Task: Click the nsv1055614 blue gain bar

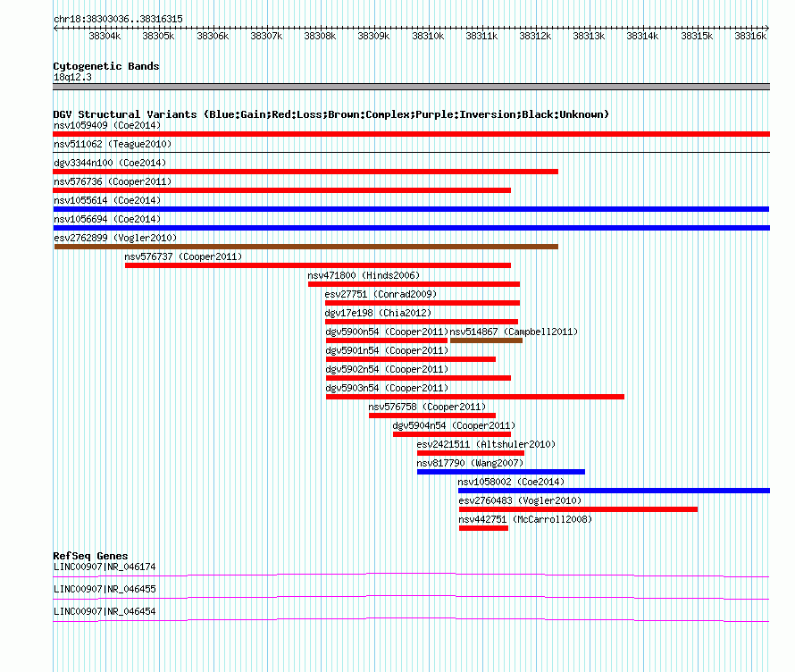Action: (x=411, y=209)
